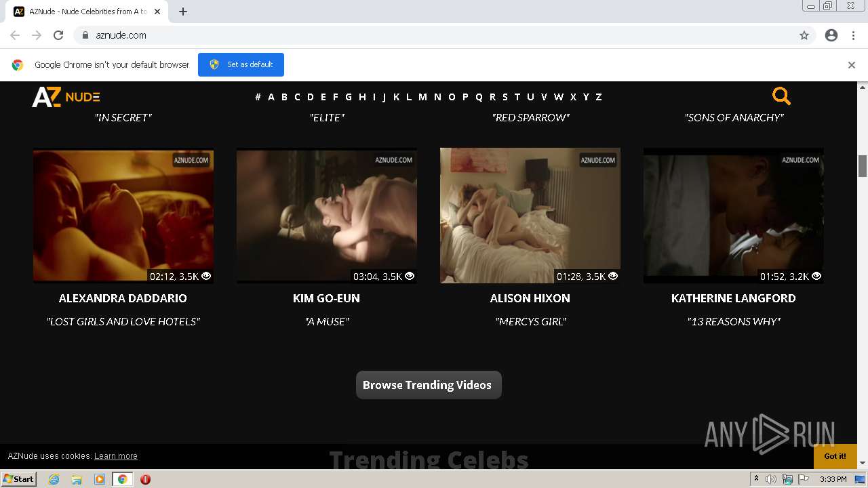Select letter B in alphabet menu
The image size is (868, 488).
click(x=284, y=97)
